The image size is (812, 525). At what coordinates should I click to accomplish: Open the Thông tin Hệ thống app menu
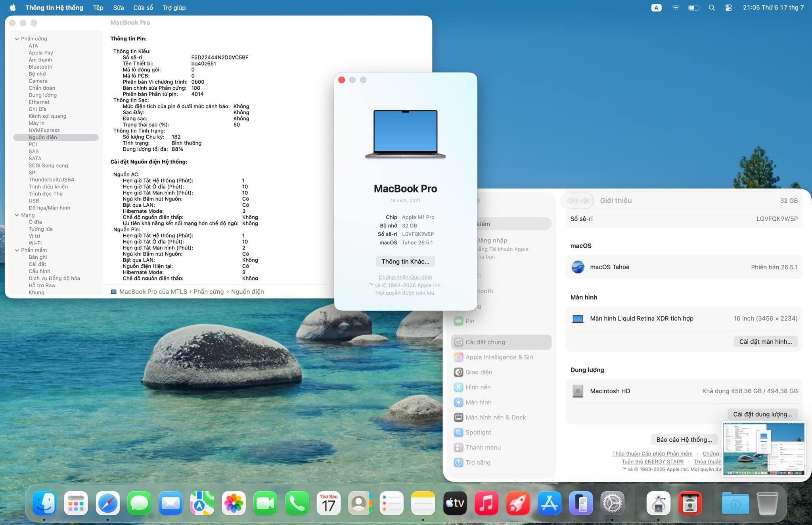click(54, 8)
